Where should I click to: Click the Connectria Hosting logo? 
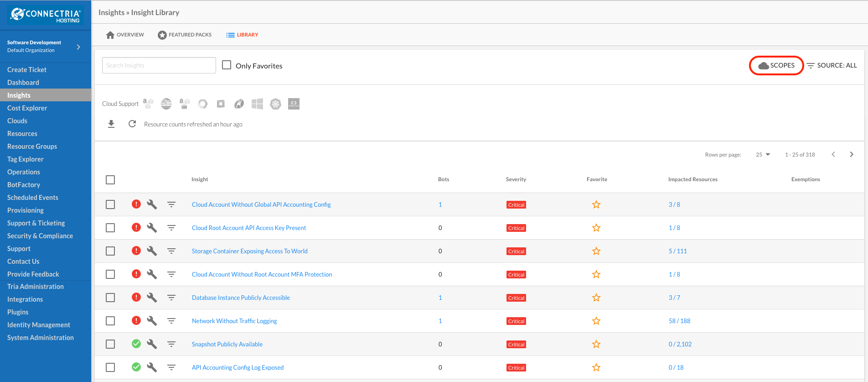[46, 15]
